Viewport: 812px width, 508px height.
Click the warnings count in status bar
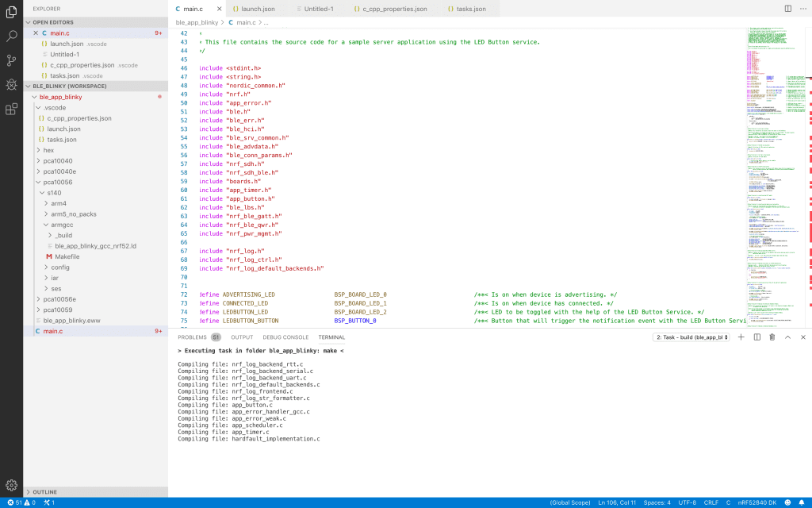(x=30, y=502)
